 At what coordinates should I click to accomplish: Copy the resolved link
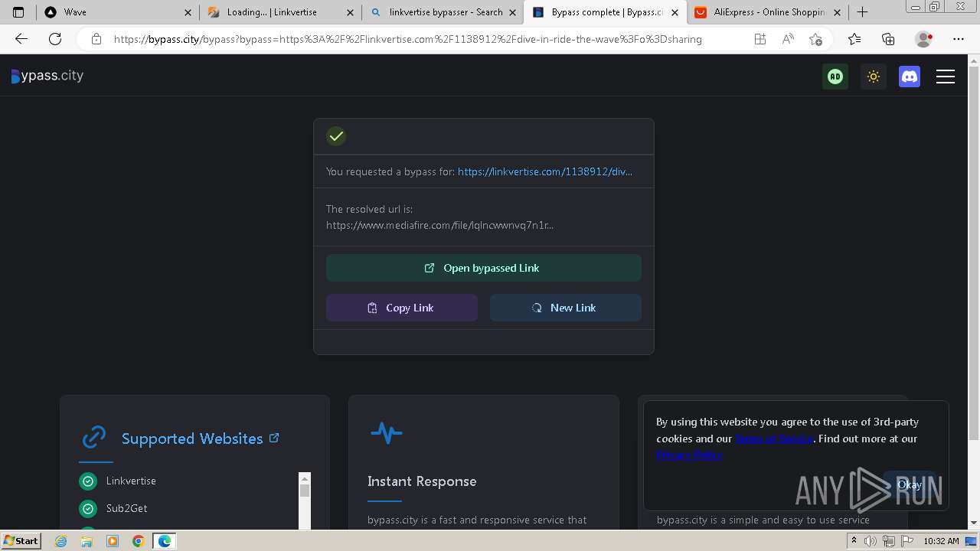(x=402, y=308)
